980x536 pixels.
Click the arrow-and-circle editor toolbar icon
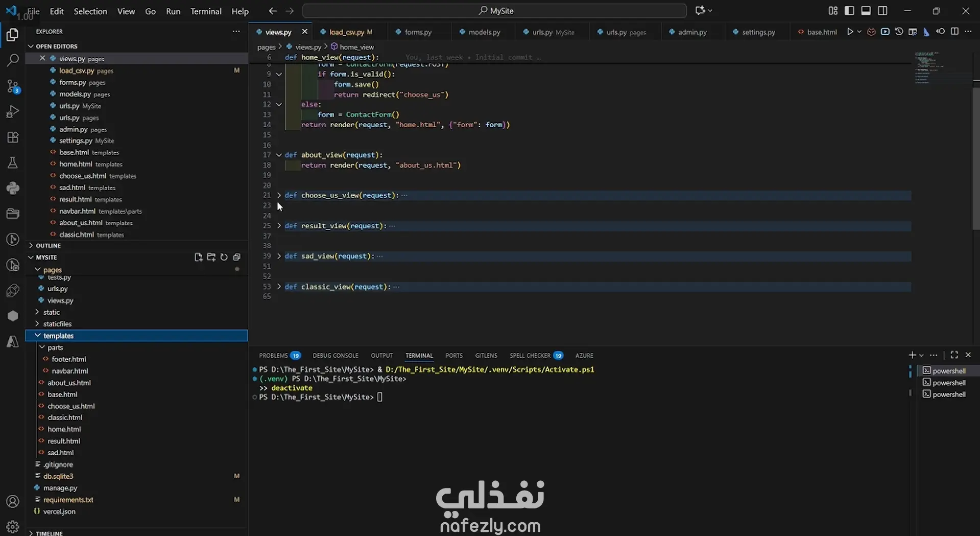point(940,32)
